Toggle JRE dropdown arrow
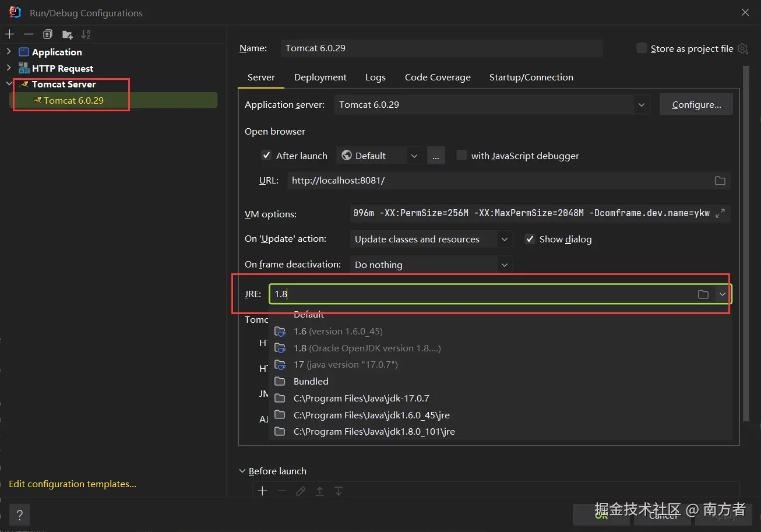This screenshot has width=761, height=532. pos(723,294)
